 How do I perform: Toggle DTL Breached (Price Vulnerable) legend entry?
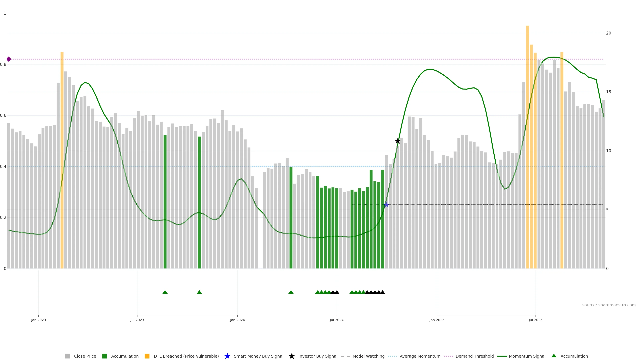[186, 356]
